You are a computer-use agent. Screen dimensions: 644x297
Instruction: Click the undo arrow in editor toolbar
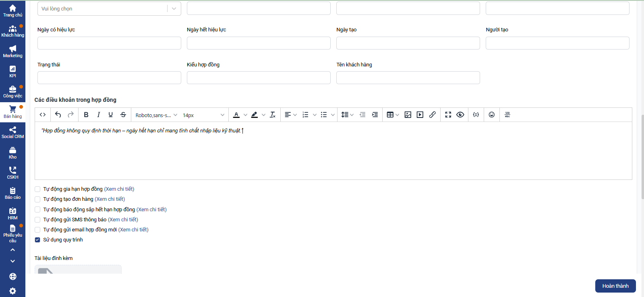click(58, 115)
